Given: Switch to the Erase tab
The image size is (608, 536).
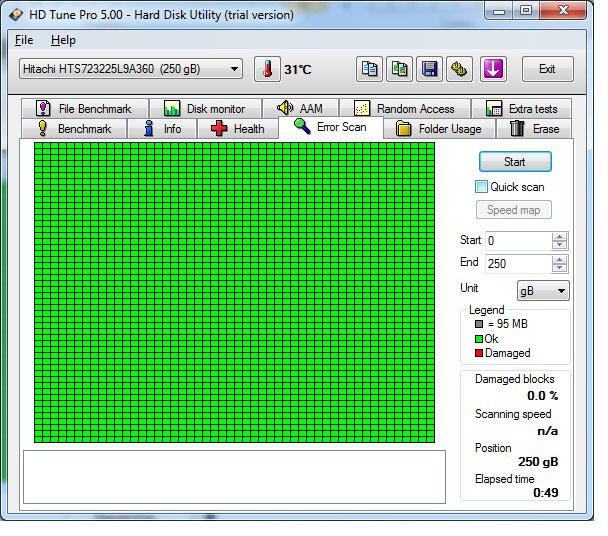Looking at the screenshot, I should (534, 129).
